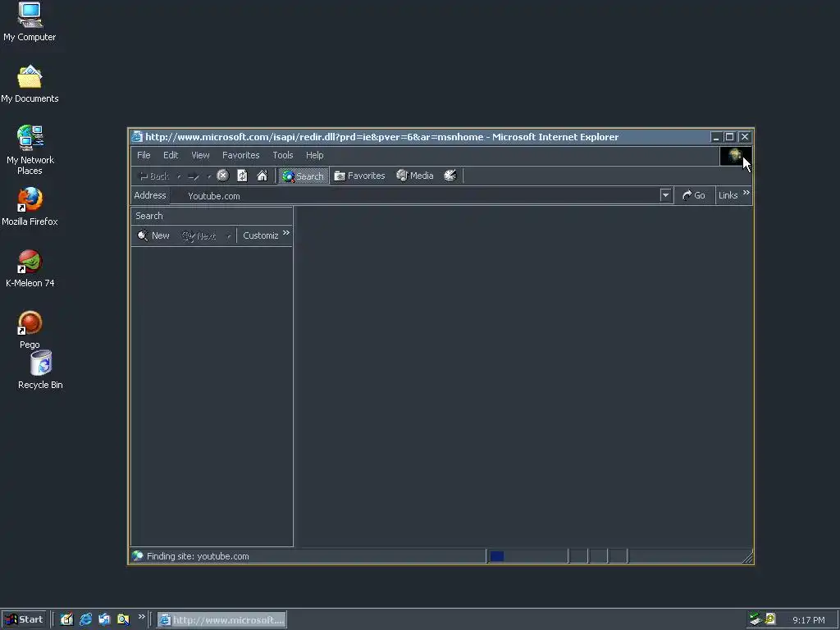Open the File menu
The image size is (840, 630).
tap(144, 155)
